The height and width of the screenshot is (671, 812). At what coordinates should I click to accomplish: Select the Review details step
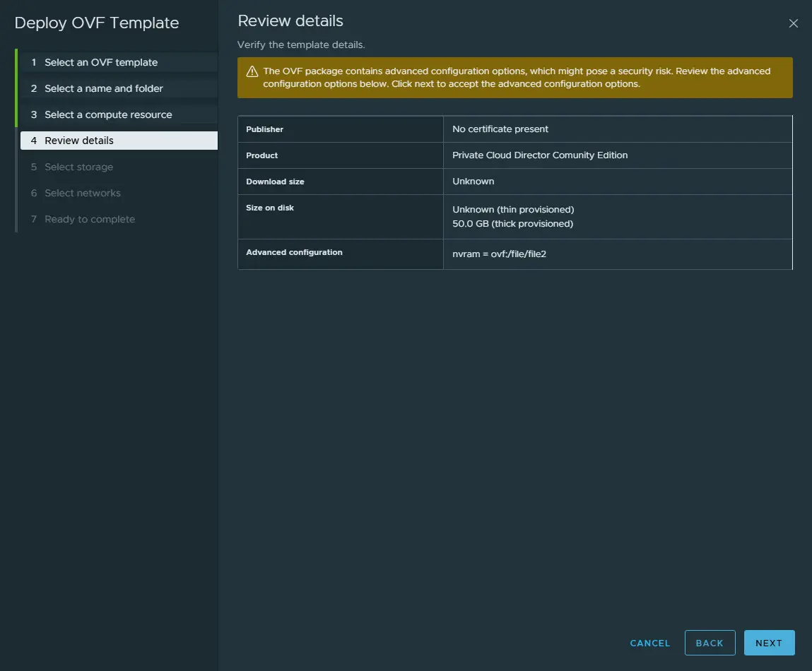coord(79,141)
